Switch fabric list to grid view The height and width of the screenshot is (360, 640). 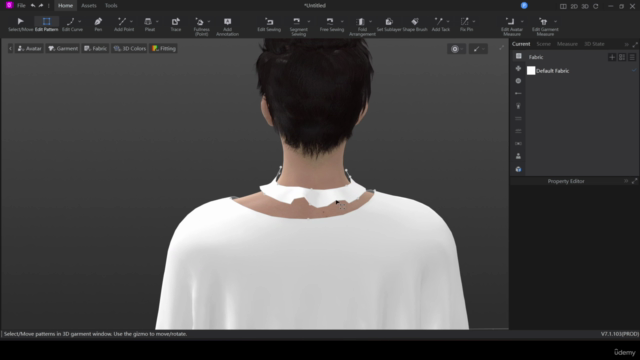tap(622, 57)
